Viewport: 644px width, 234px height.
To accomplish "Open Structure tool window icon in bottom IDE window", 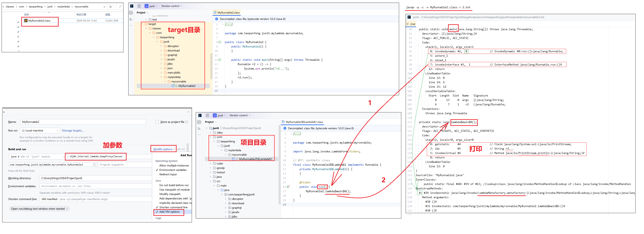I will [199, 128].
